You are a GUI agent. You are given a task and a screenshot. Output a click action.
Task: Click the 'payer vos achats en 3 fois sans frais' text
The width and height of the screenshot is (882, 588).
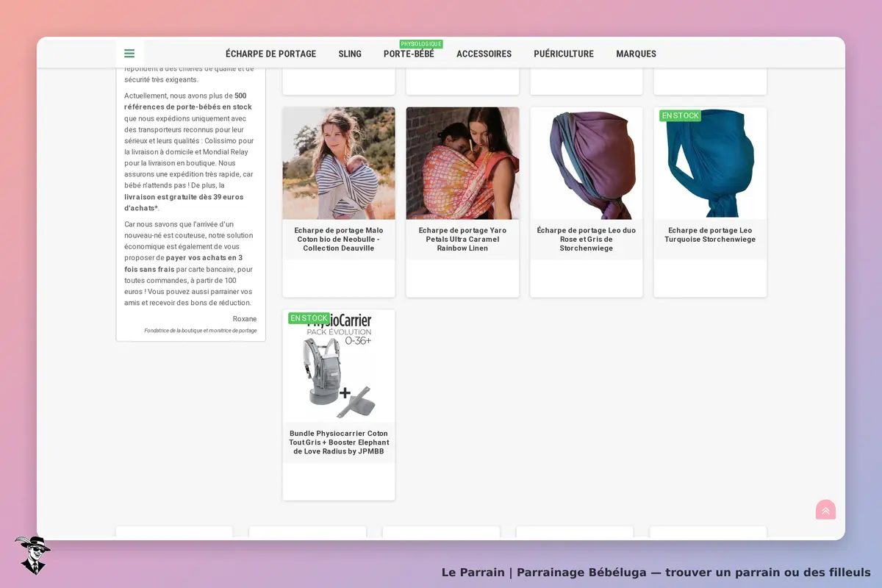click(183, 263)
